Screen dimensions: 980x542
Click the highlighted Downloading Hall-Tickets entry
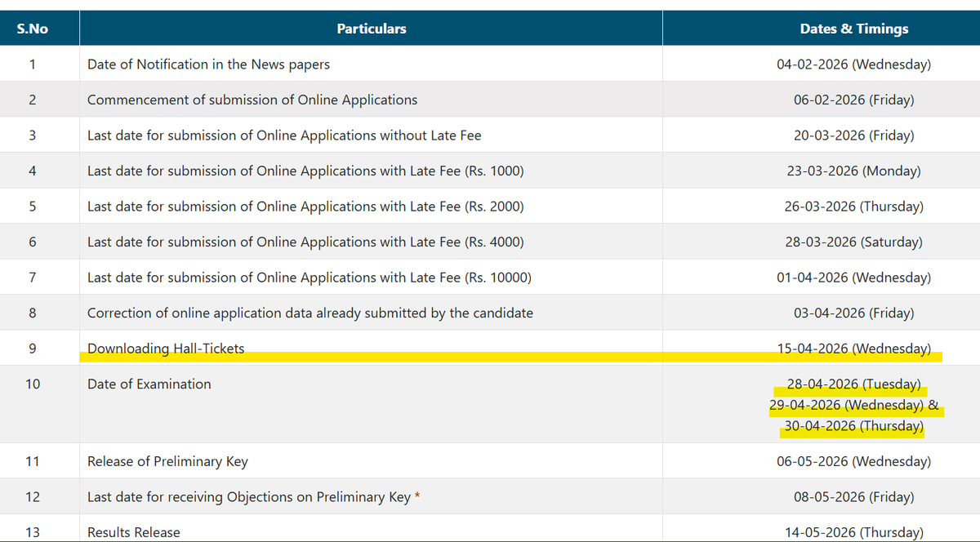[166, 348]
